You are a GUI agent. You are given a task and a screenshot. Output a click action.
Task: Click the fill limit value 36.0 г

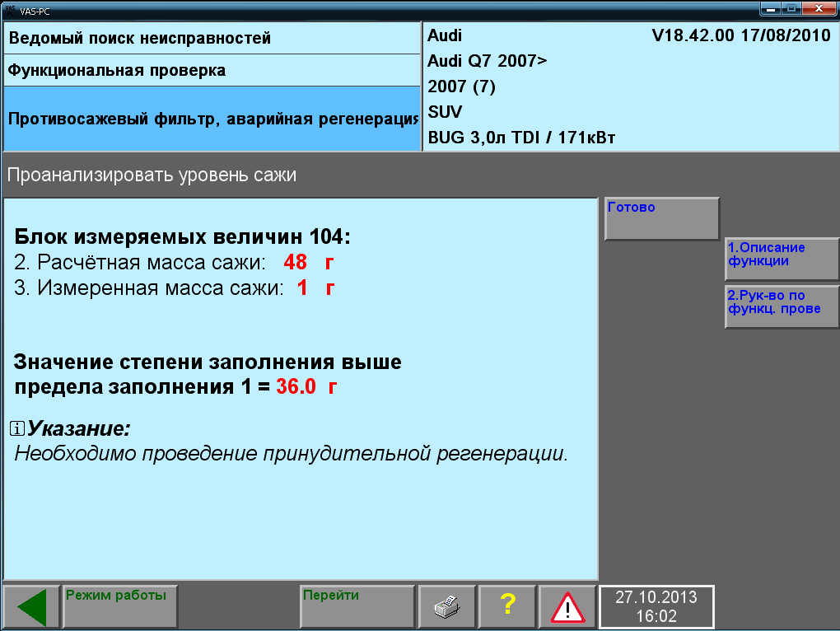point(306,386)
